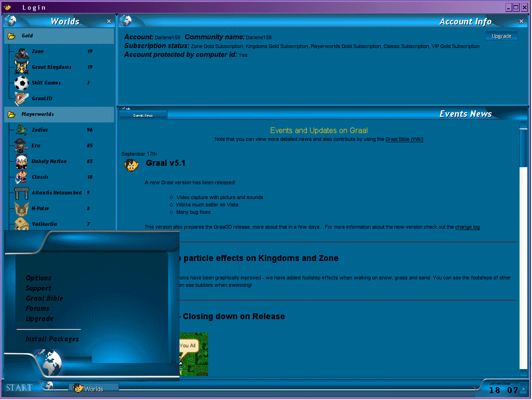Click the Playerworlds folder icon

pos(12,115)
